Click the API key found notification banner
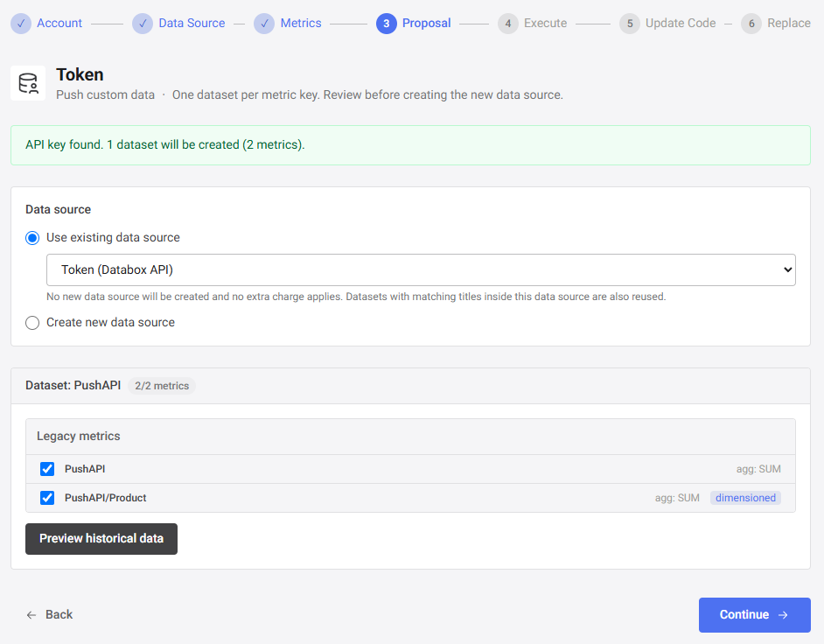 (x=410, y=145)
